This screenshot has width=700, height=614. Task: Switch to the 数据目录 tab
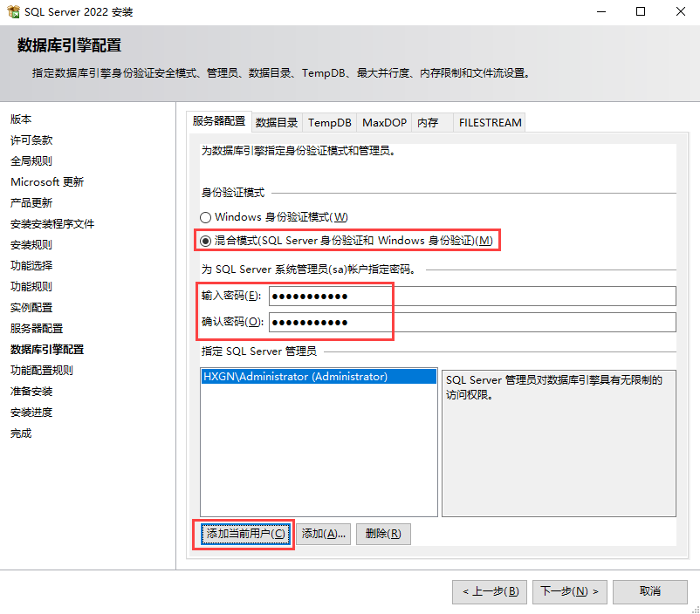(x=277, y=123)
